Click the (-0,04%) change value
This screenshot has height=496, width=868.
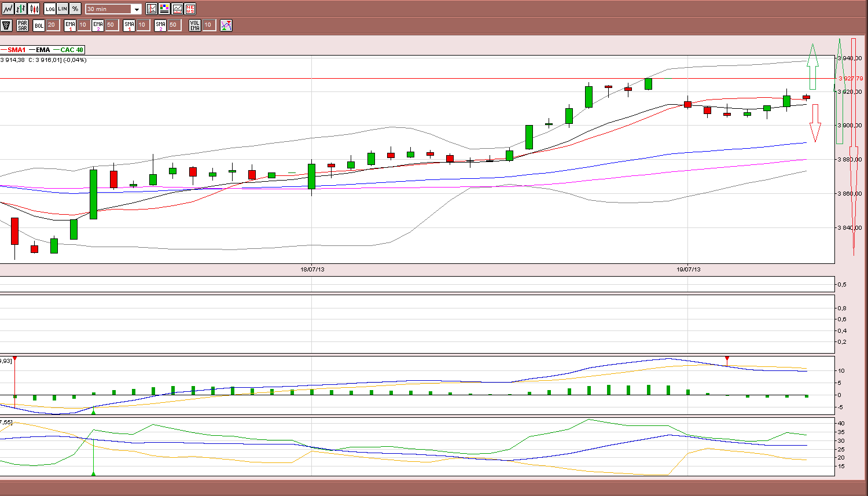tap(75, 60)
